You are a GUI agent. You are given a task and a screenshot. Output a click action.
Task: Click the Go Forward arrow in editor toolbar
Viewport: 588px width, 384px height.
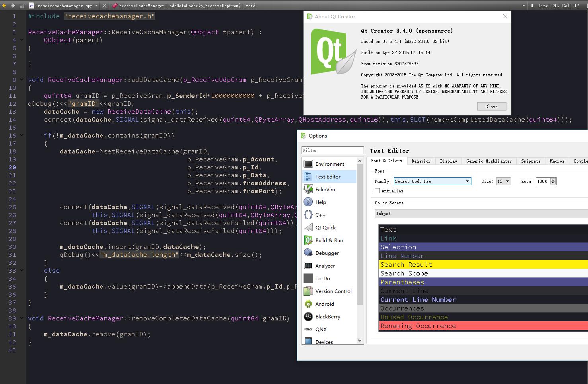pyautogui.click(x=13, y=6)
